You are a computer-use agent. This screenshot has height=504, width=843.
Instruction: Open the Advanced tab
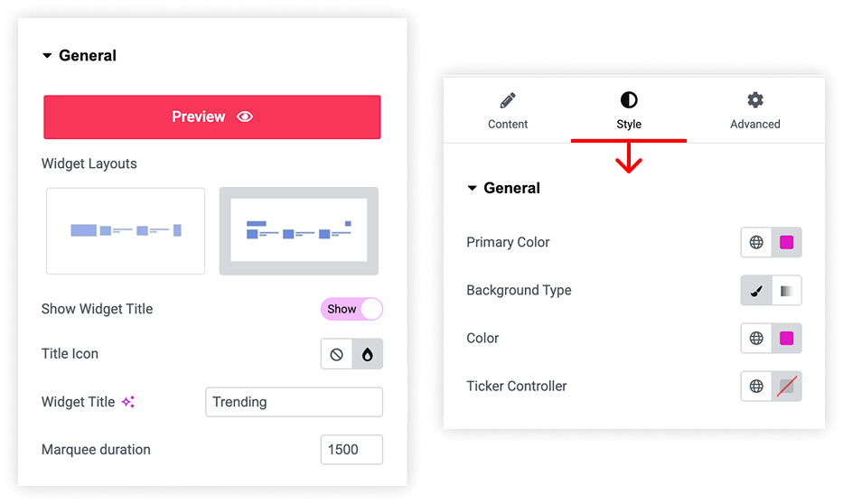(x=754, y=111)
